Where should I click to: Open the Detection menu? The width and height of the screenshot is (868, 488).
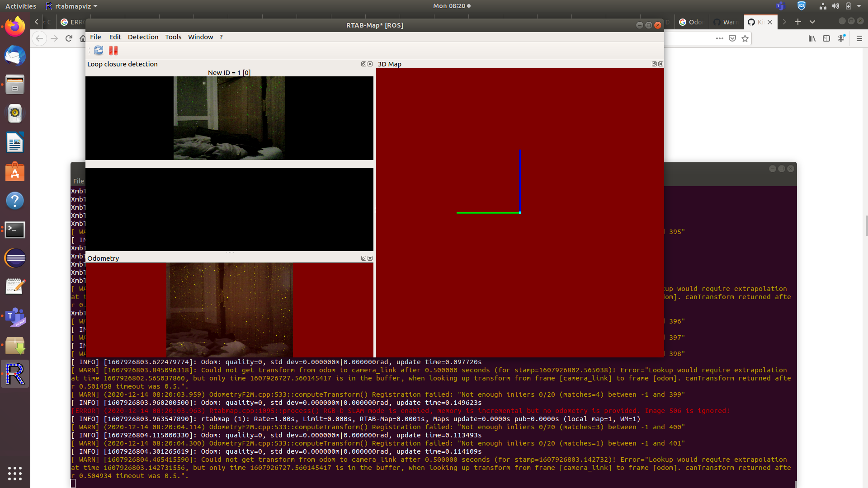point(143,37)
